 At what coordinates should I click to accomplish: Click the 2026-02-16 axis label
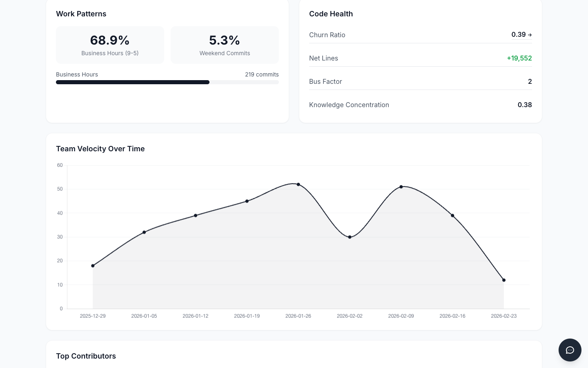click(452, 316)
